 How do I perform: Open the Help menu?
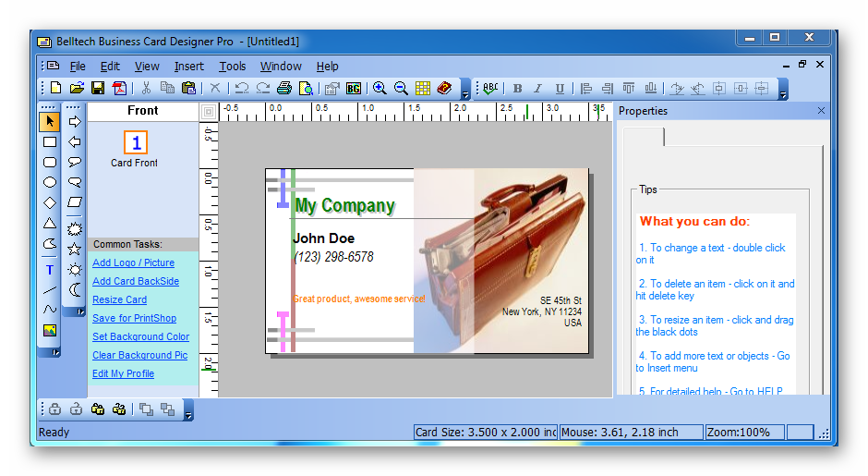pos(327,67)
